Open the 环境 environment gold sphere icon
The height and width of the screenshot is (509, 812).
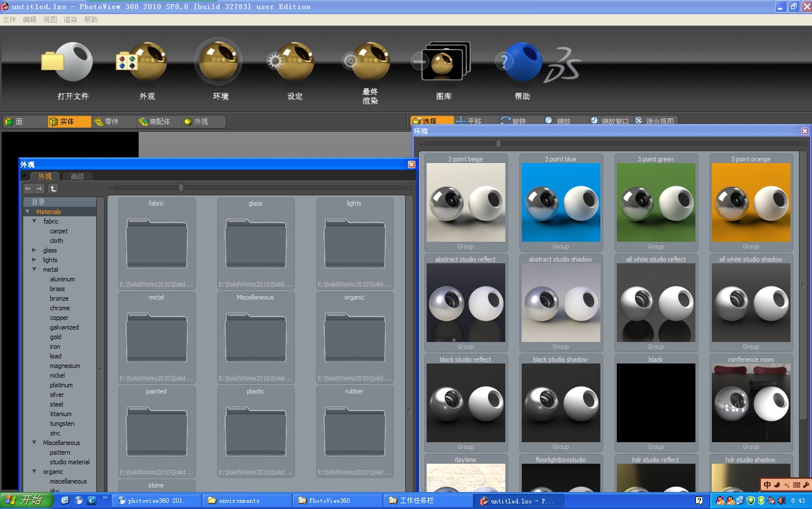[x=218, y=61]
